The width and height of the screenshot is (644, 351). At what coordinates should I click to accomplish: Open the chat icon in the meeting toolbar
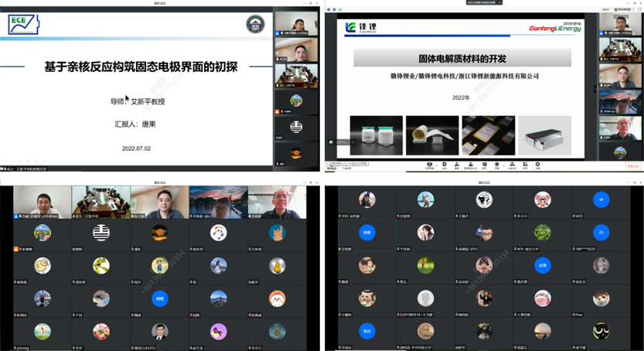click(x=485, y=164)
